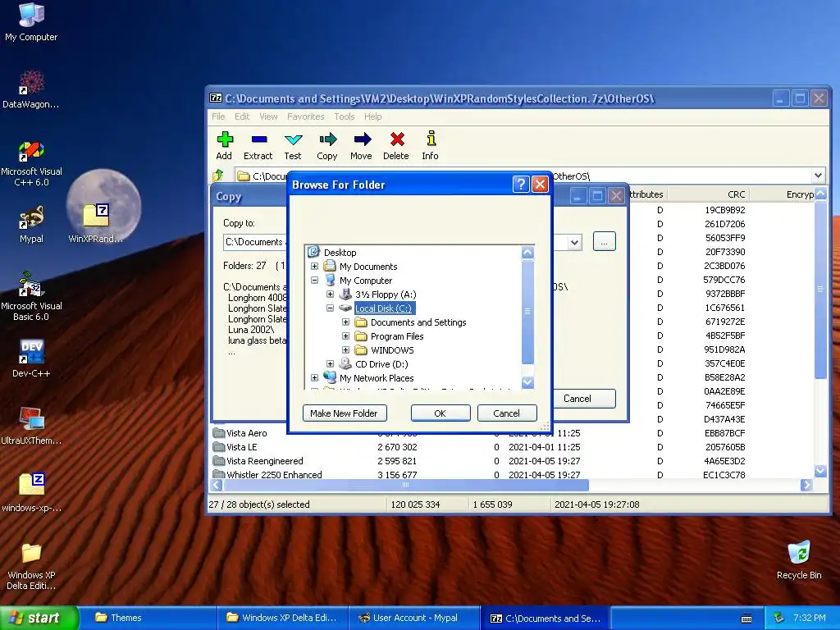Click the folder tree scroll down arrow
Screen dimensions: 840x630
tap(527, 382)
